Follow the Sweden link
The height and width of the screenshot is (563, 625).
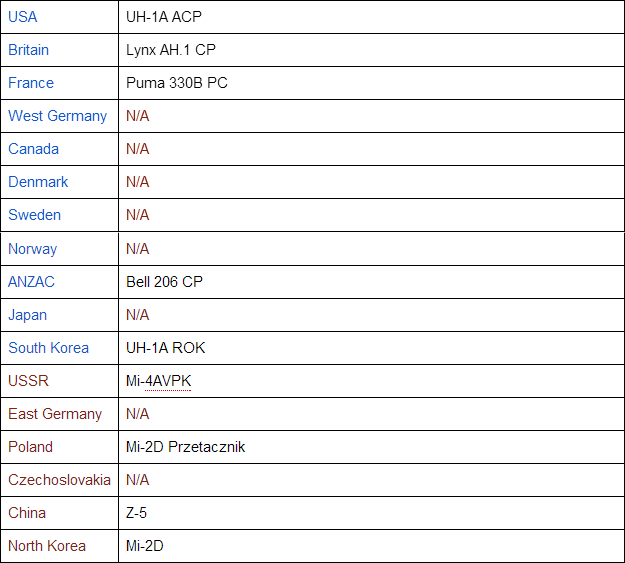pos(35,215)
